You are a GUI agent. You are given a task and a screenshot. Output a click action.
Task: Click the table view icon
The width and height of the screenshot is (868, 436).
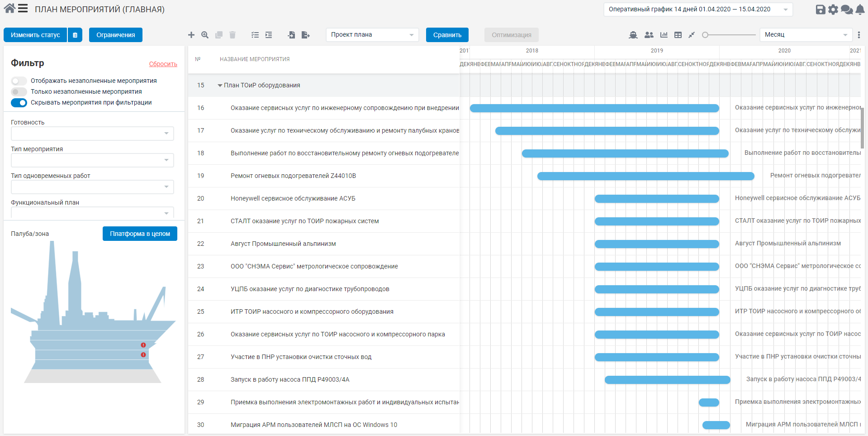[x=678, y=35]
